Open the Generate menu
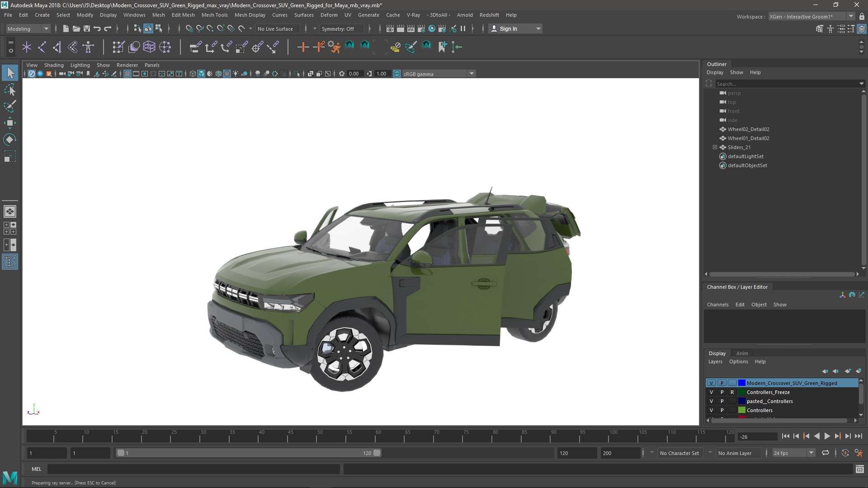The height and width of the screenshot is (488, 868). coord(368,14)
